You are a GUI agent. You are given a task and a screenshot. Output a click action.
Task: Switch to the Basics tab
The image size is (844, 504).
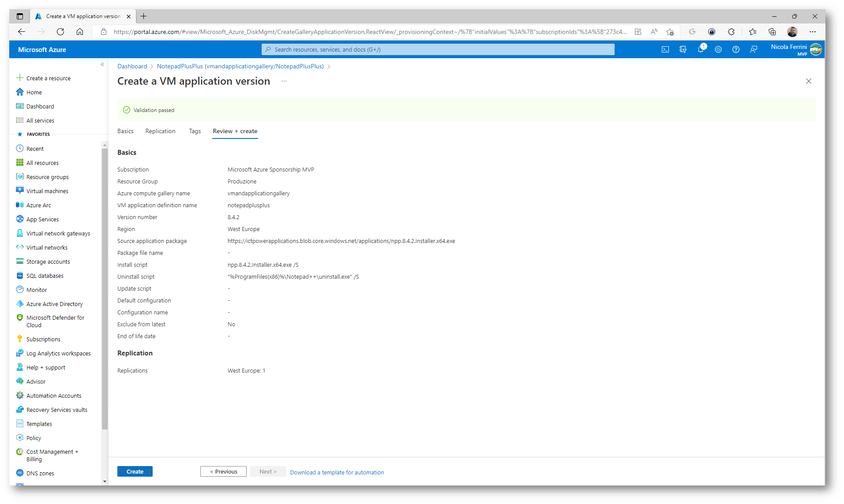tap(125, 131)
